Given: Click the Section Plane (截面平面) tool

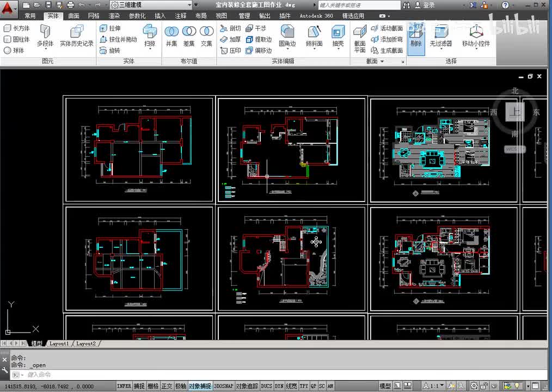Looking at the screenshot, I should point(360,39).
